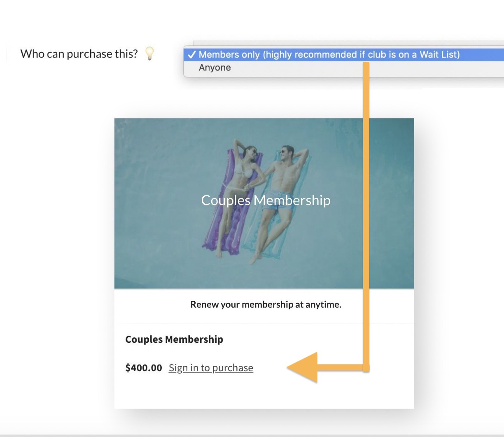Screen dimensions: 504x437
Task: Click the bold Couples Membership heading
Action: (x=174, y=339)
